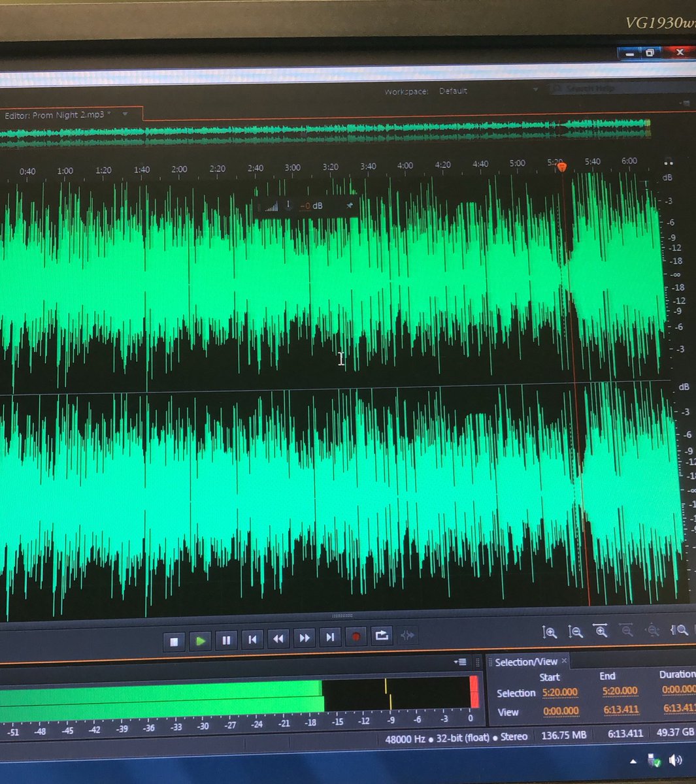Click the Move To Previous marker icon
This screenshot has height=784, width=696.
pyautogui.click(x=252, y=638)
